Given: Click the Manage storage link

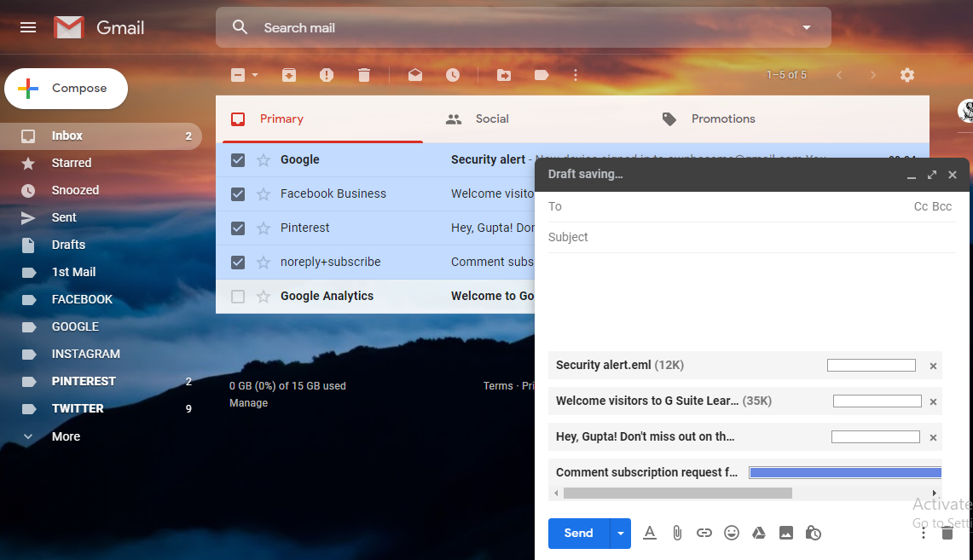Looking at the screenshot, I should point(248,403).
